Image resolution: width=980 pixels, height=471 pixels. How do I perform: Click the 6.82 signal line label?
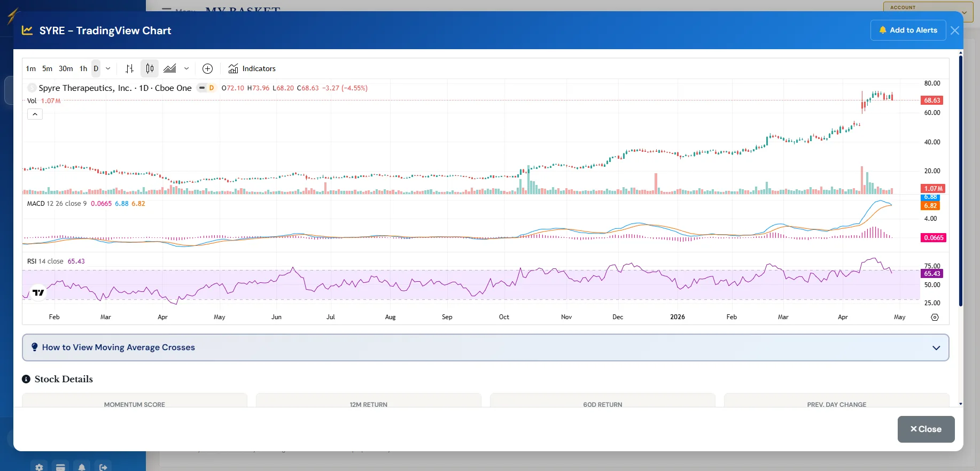tap(930, 205)
